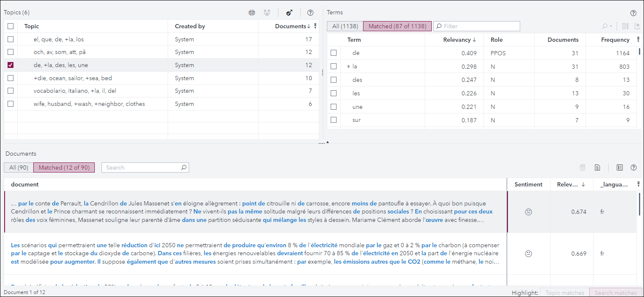The height and width of the screenshot is (297, 644).
Task: Click the term map icon in Terms panel
Action: tap(625, 26)
